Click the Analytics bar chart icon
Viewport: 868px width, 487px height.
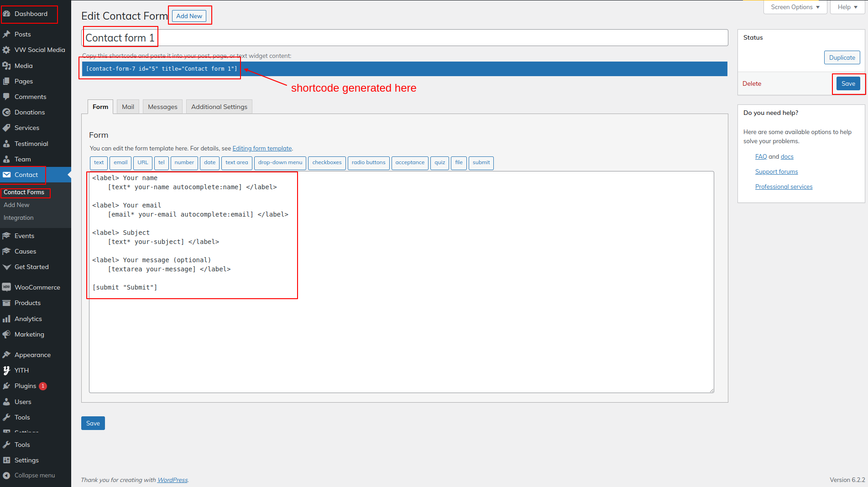click(x=6, y=319)
